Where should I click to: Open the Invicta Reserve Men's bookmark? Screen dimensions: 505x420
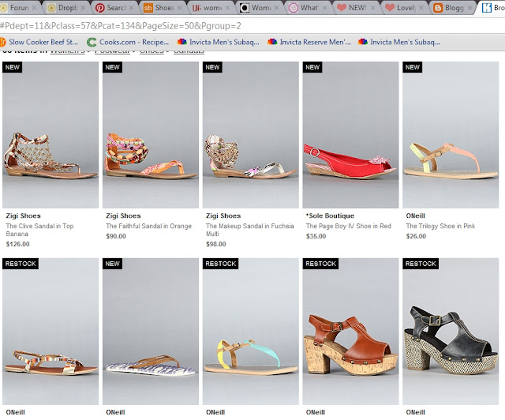tap(309, 42)
